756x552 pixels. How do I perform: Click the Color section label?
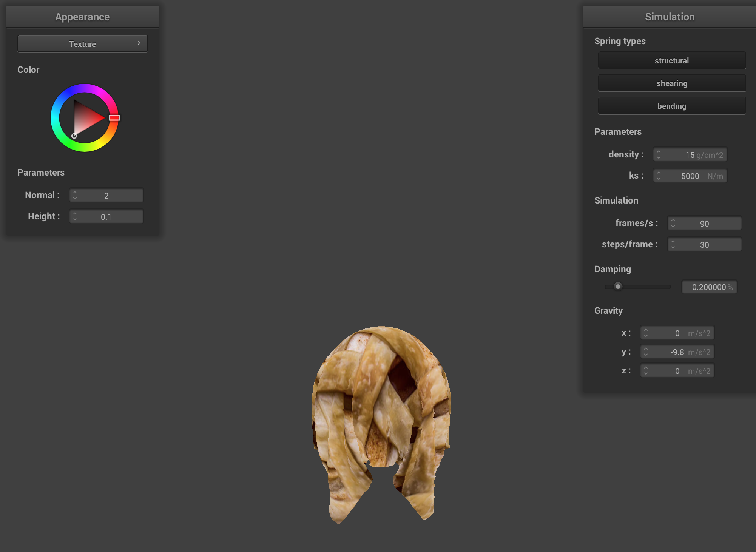[x=28, y=69]
